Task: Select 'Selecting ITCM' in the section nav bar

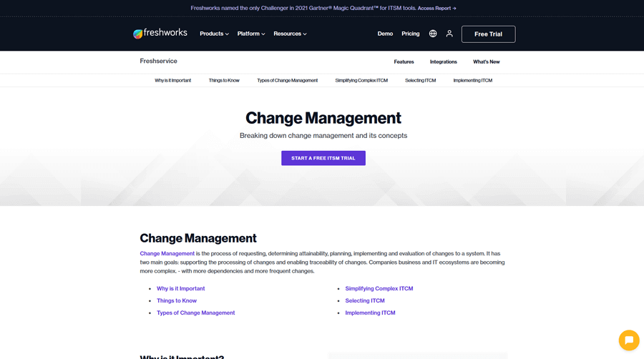Action: point(420,80)
